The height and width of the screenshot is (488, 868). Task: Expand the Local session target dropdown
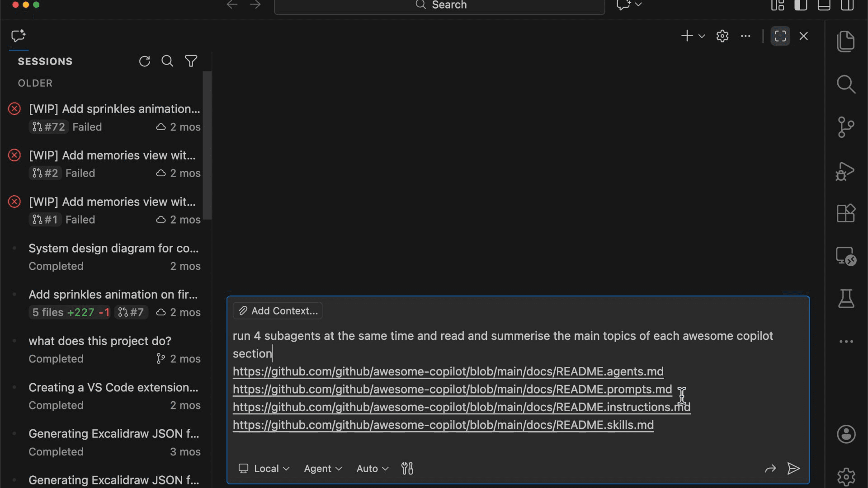coord(264,469)
